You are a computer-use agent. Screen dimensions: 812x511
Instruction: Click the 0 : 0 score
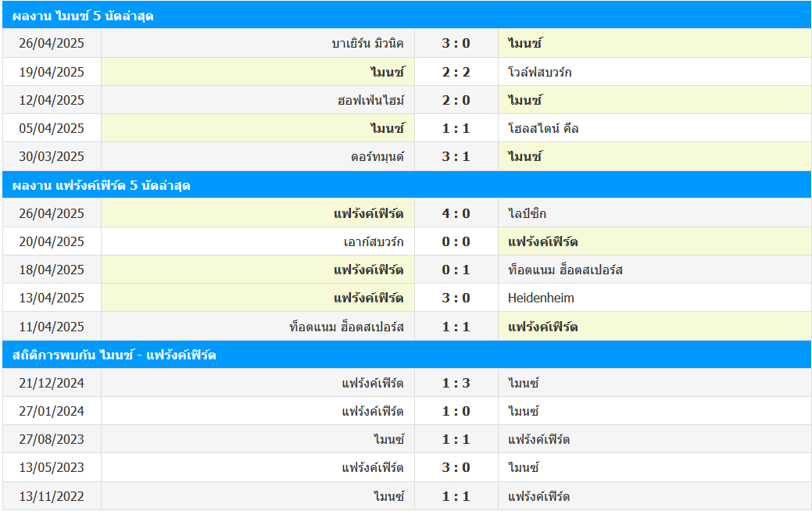(x=456, y=241)
